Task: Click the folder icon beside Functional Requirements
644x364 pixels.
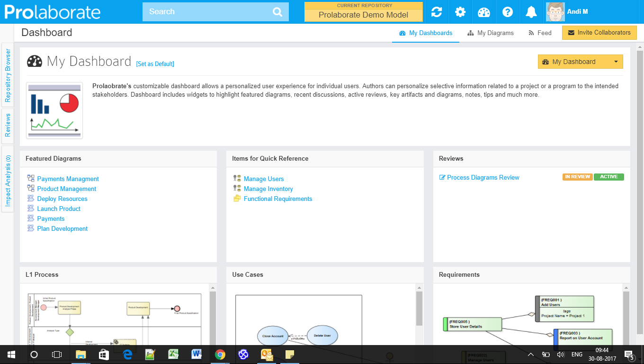Action: 237,199
